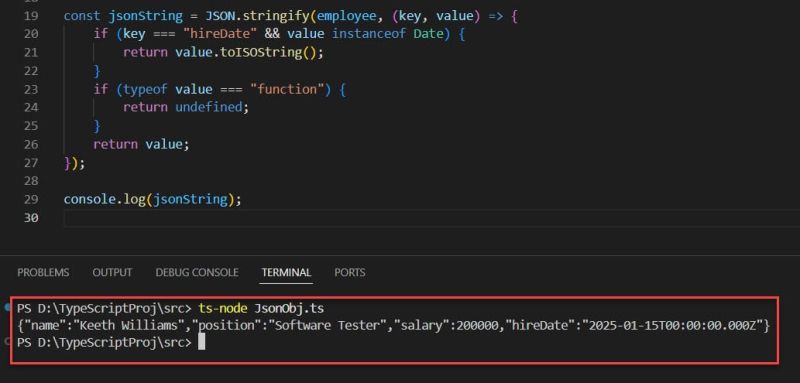Image resolution: width=800 pixels, height=383 pixels.
Task: Click toISOString method on line 21
Action: coord(261,53)
